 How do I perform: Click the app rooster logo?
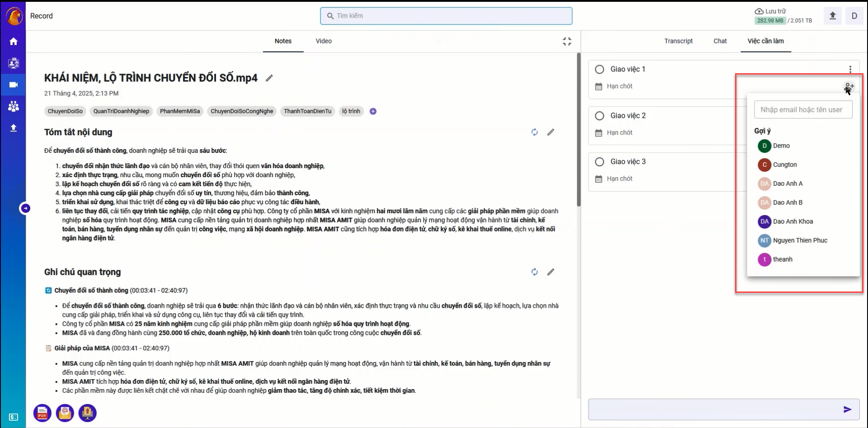coord(14,16)
